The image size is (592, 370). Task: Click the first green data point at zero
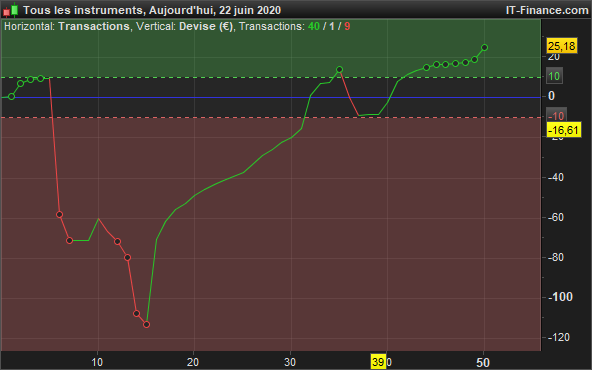[11, 97]
